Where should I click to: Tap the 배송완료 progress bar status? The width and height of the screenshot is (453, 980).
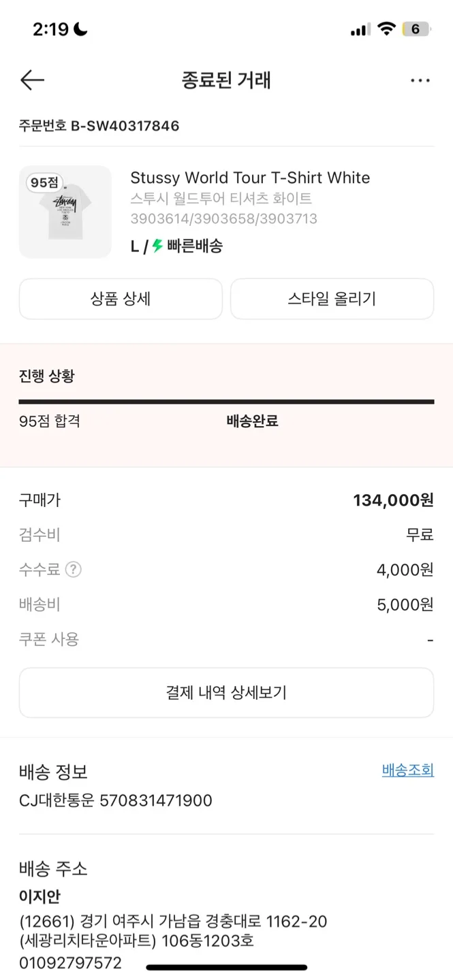pyautogui.click(x=252, y=421)
